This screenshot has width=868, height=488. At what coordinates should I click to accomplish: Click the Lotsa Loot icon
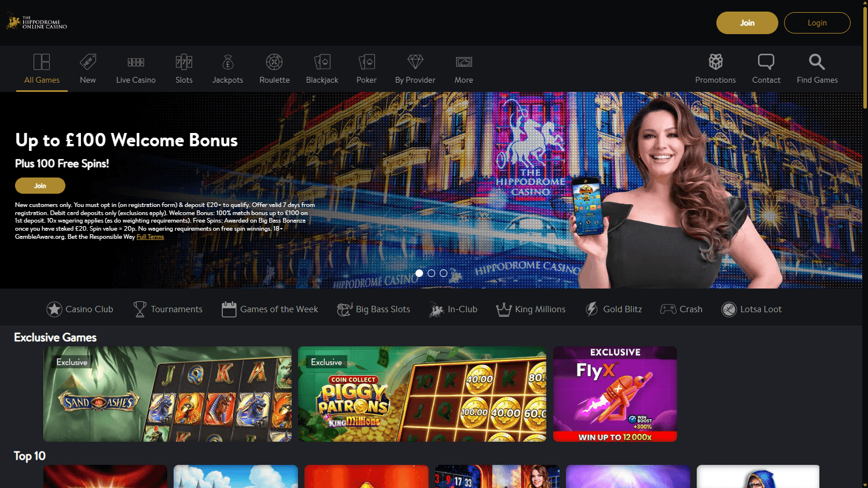(729, 309)
